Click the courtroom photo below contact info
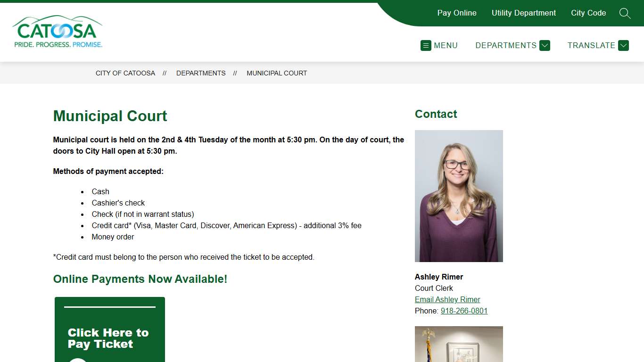Viewport: 644px width, 362px height. click(x=459, y=344)
